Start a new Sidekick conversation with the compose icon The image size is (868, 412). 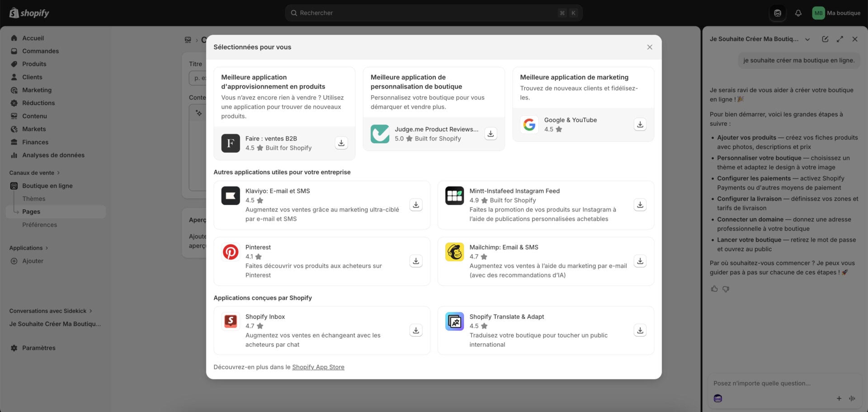point(825,39)
